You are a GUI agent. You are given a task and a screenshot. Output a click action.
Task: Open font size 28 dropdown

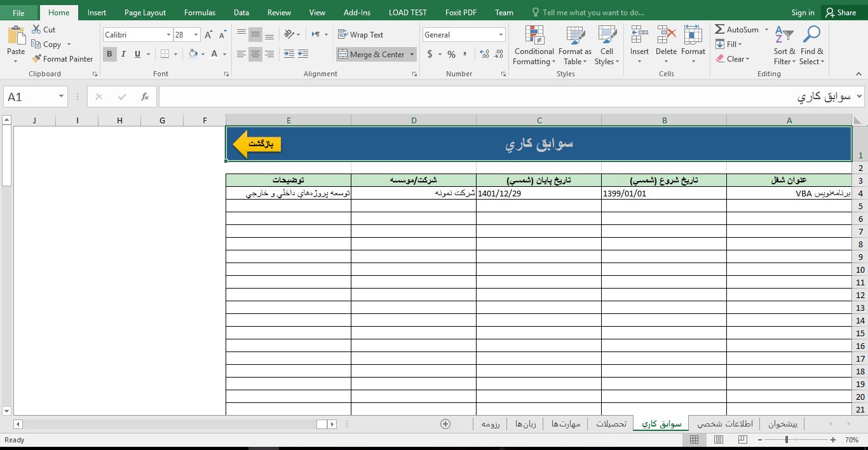(x=196, y=35)
